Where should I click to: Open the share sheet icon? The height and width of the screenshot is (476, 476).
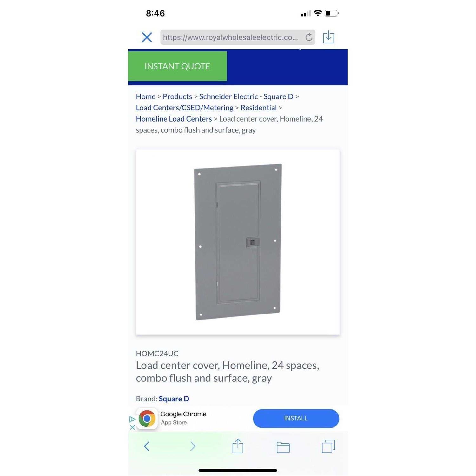[238, 446]
